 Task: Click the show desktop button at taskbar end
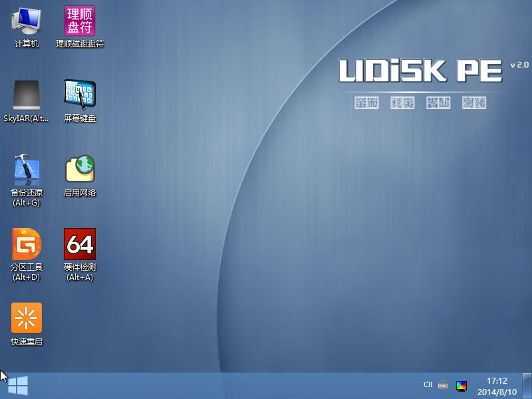[x=527, y=386]
